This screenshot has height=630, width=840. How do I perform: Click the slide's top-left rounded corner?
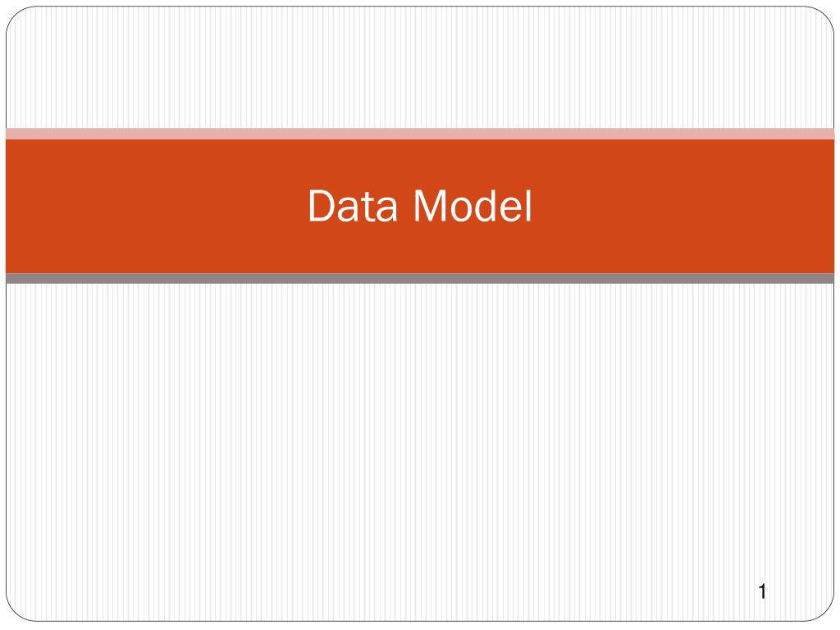(x=16, y=16)
